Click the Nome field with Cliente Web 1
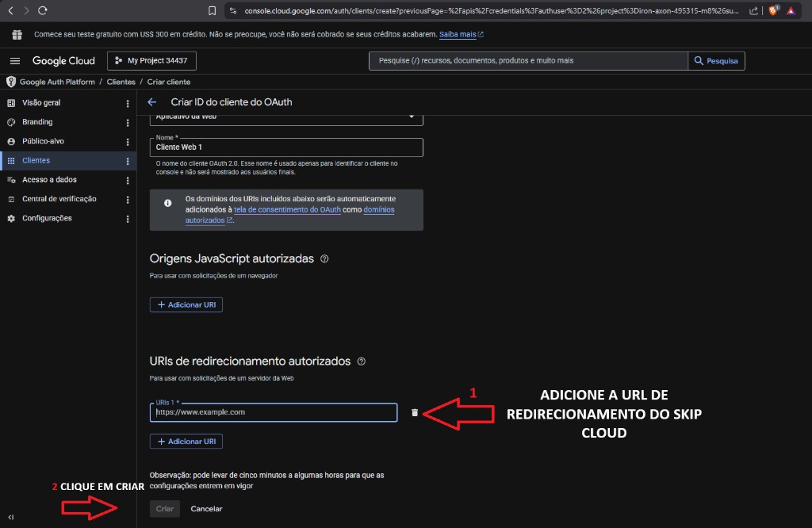Image resolution: width=812 pixels, height=528 pixels. click(x=286, y=147)
